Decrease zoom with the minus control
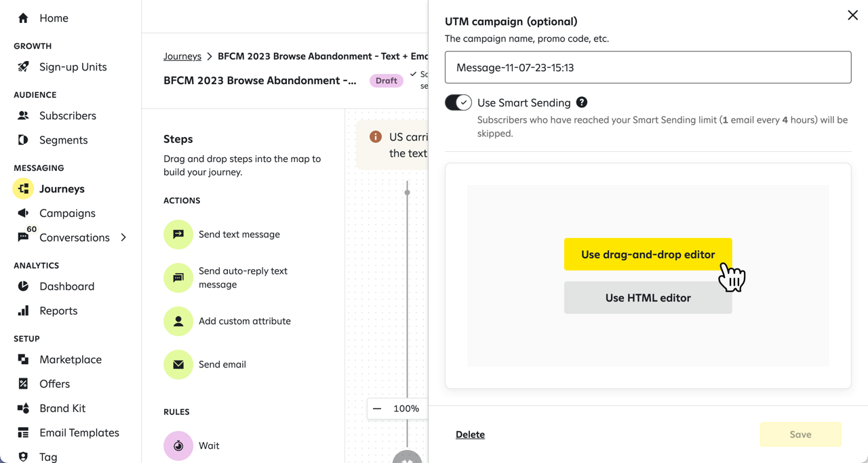 pos(377,409)
